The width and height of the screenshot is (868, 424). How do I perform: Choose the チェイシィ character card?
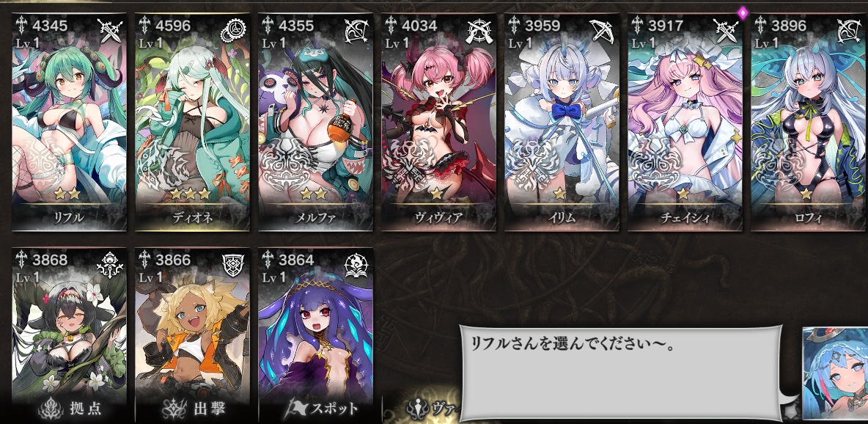coord(685,122)
